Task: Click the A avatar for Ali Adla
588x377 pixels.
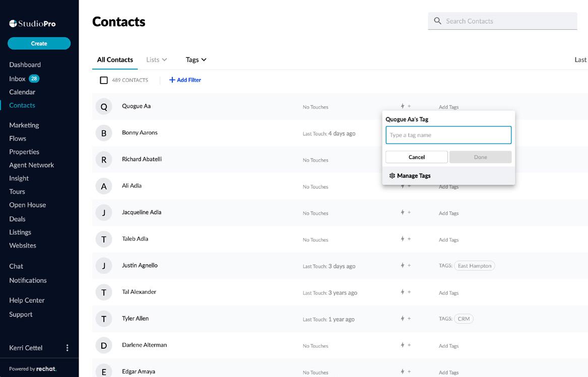Action: coord(104,186)
